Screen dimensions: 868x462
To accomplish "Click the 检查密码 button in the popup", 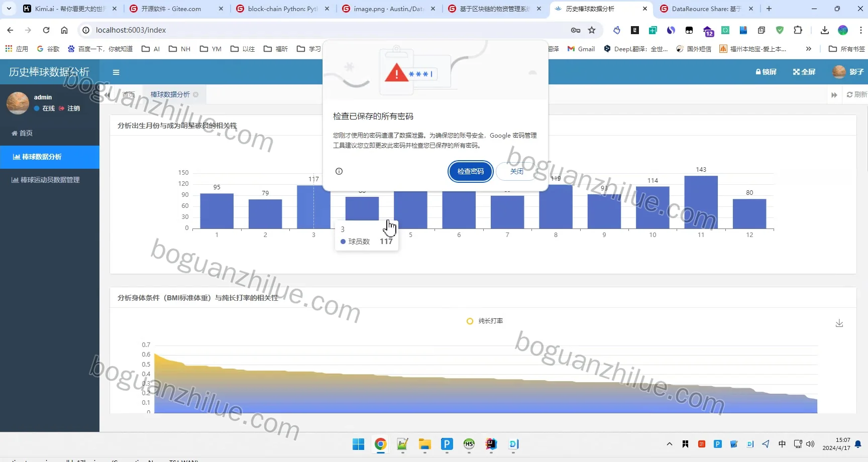I will pyautogui.click(x=471, y=171).
